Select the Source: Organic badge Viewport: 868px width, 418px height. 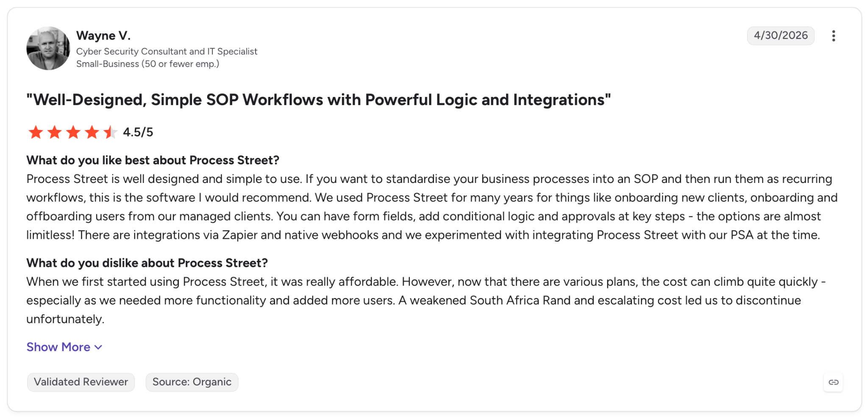(192, 382)
